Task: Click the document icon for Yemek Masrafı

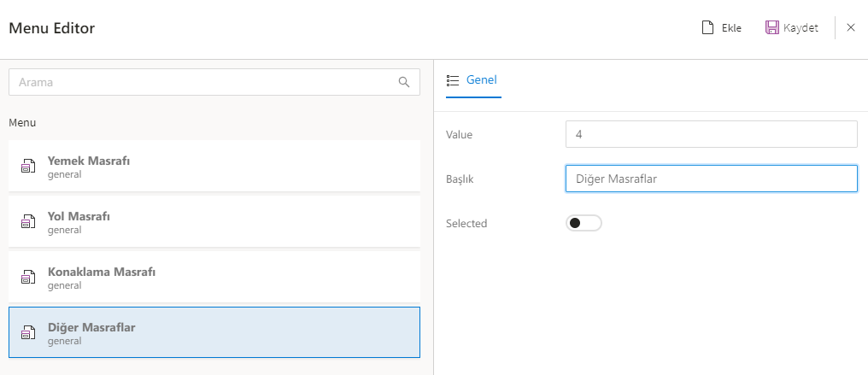Action: tap(28, 166)
